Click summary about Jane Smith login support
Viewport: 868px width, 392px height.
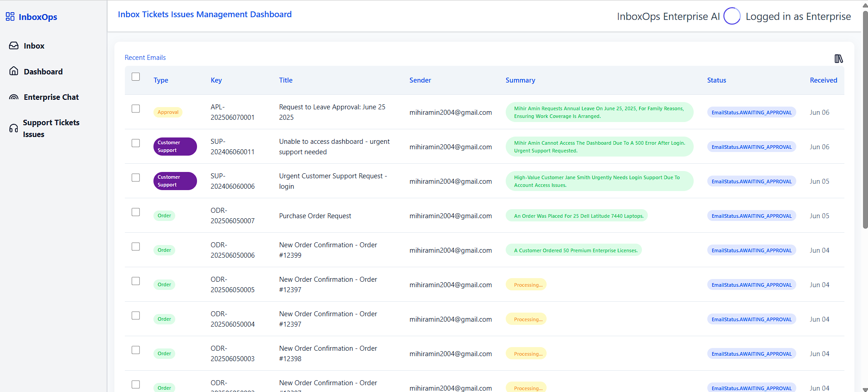pos(599,181)
